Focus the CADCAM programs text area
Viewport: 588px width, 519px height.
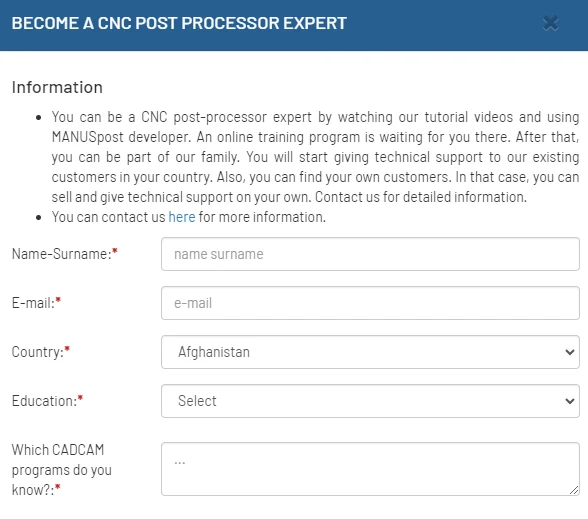click(x=370, y=469)
